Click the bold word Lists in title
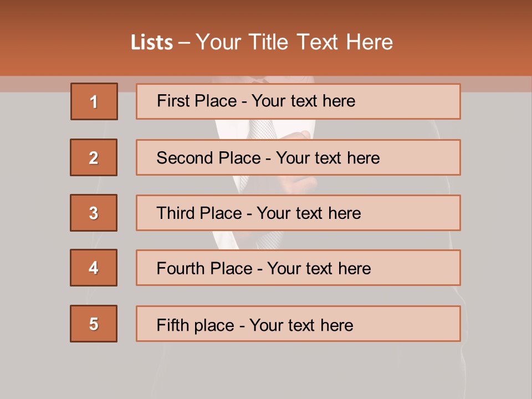 152,43
